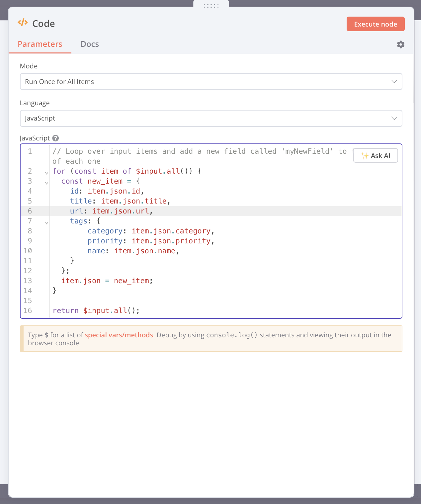Click the JavaScript help question mark icon

coord(55,138)
